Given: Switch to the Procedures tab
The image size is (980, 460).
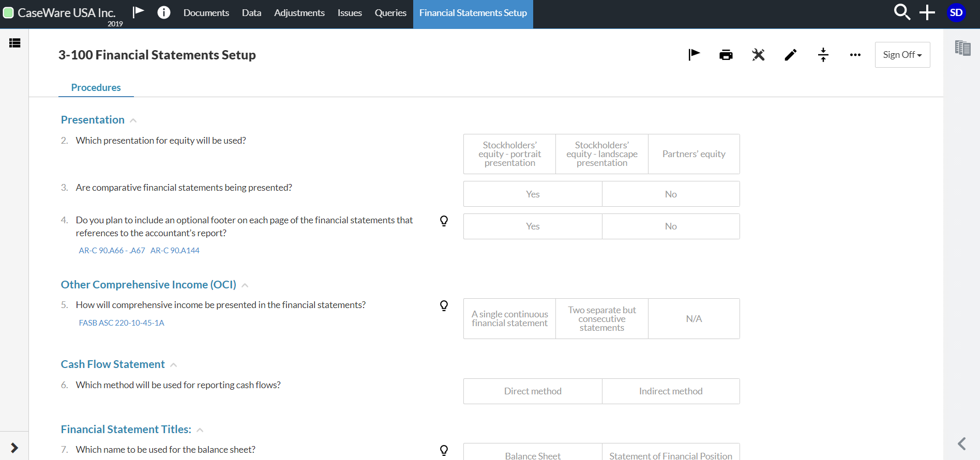Looking at the screenshot, I should tap(96, 87).
